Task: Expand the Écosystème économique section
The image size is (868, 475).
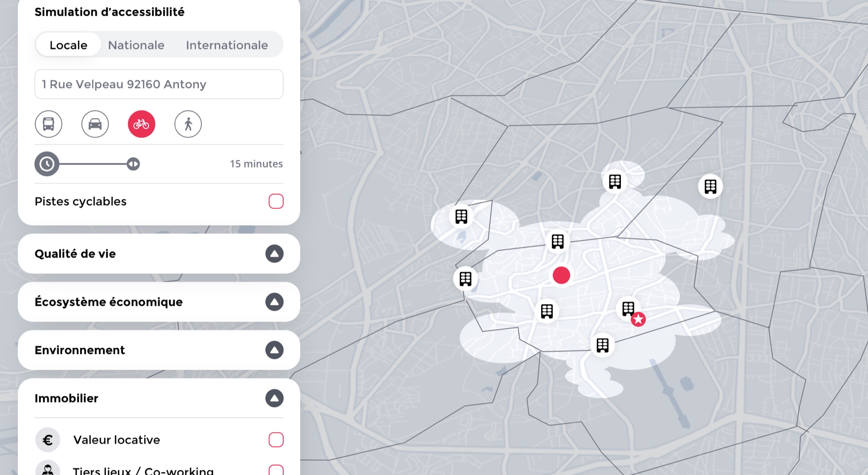Action: point(274,302)
